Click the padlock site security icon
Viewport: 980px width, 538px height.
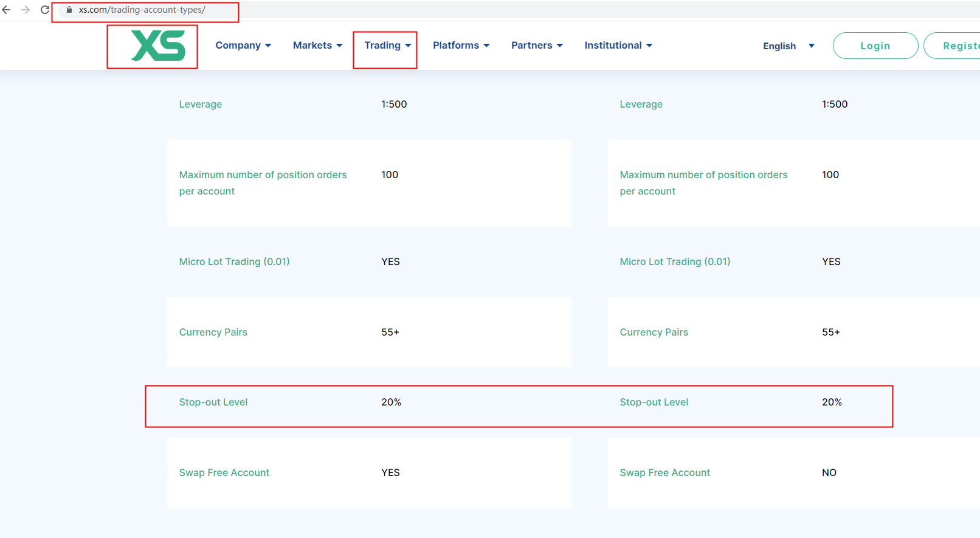[69, 10]
